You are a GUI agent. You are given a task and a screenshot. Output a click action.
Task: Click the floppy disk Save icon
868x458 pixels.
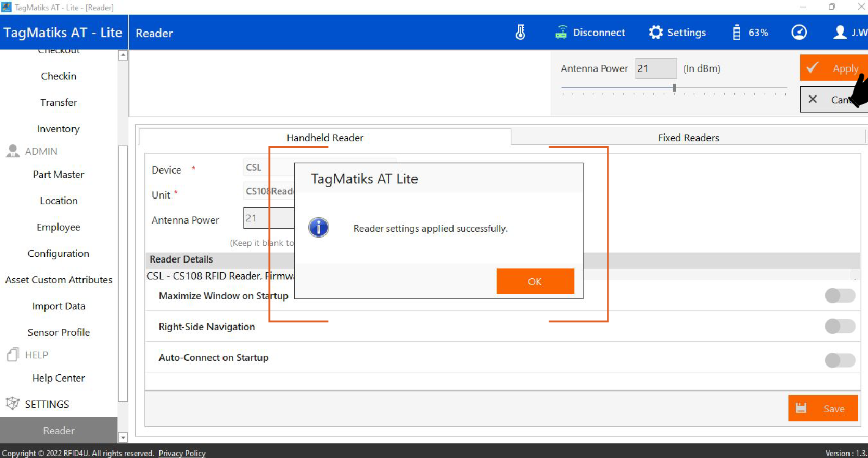tap(801, 408)
